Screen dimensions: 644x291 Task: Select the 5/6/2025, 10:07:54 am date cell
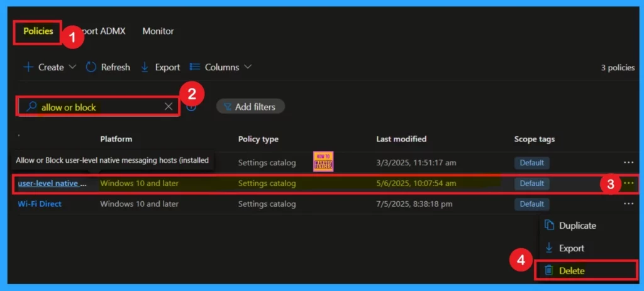(x=416, y=184)
